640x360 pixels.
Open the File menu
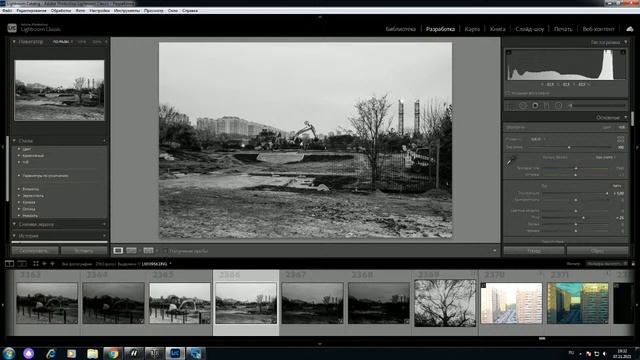coord(7,11)
